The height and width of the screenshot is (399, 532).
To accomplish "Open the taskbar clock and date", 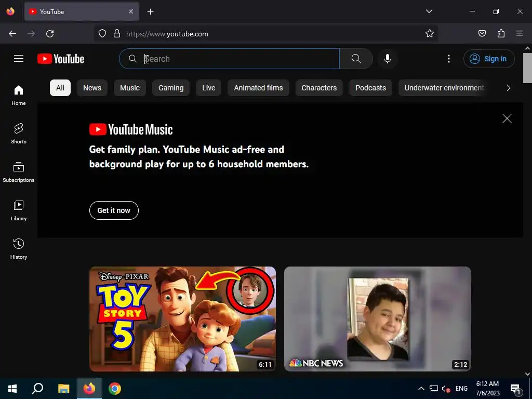I will [x=487, y=389].
